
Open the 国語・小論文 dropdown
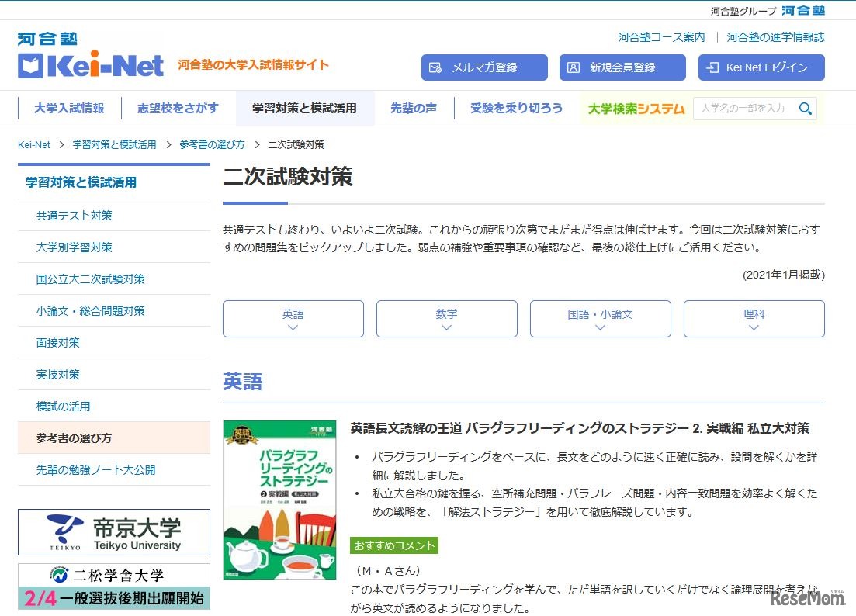(x=600, y=318)
